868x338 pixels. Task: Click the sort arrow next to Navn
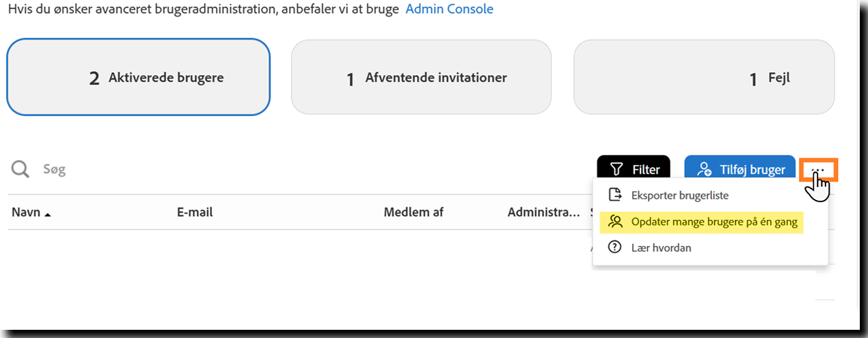pyautogui.click(x=48, y=214)
